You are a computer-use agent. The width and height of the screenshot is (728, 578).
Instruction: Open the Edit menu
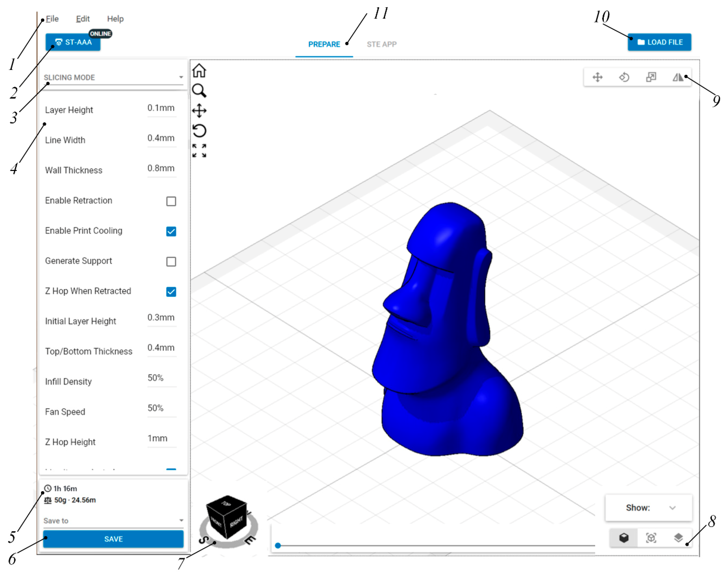coord(83,19)
